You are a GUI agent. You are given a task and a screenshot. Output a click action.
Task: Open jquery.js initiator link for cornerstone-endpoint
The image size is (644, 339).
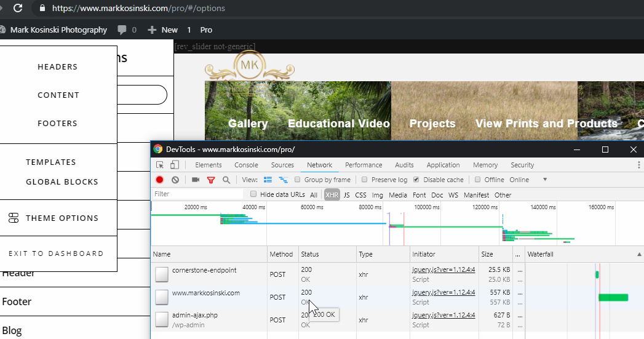443,270
